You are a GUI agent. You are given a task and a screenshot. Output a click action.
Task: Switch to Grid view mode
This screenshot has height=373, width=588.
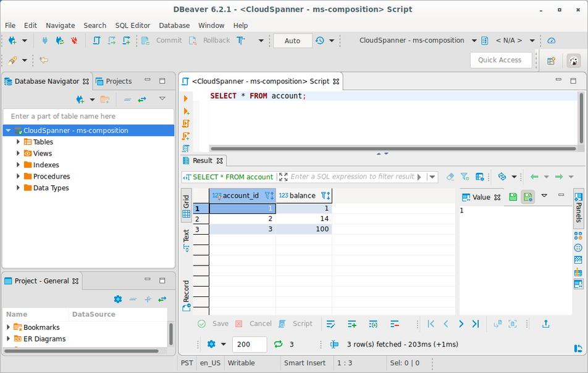[187, 206]
